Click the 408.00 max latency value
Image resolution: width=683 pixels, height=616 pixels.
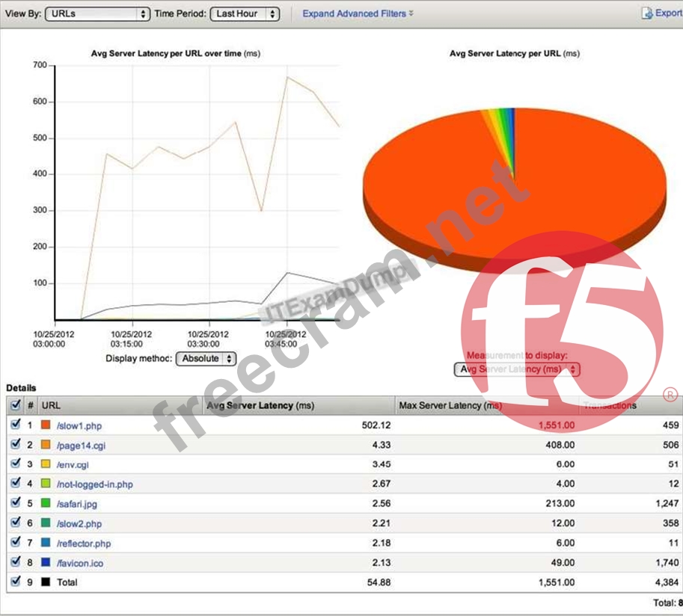click(560, 445)
